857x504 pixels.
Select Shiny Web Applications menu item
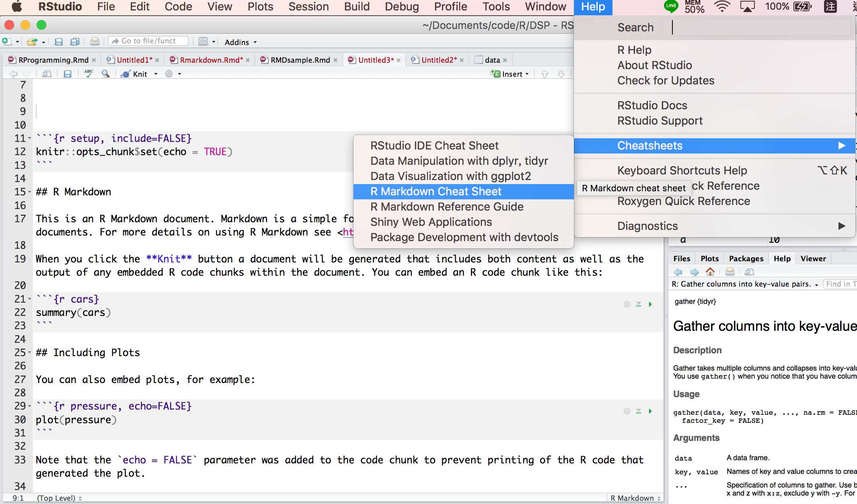(x=463, y=222)
